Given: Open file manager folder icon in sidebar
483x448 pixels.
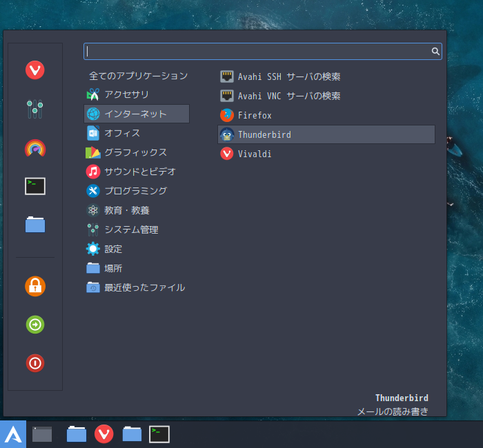Looking at the screenshot, I should pos(35,224).
